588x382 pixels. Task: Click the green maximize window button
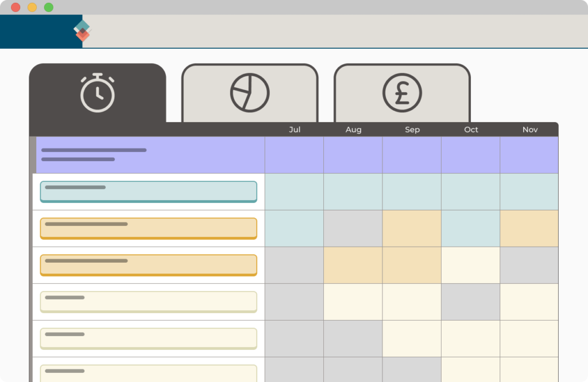[x=49, y=7]
